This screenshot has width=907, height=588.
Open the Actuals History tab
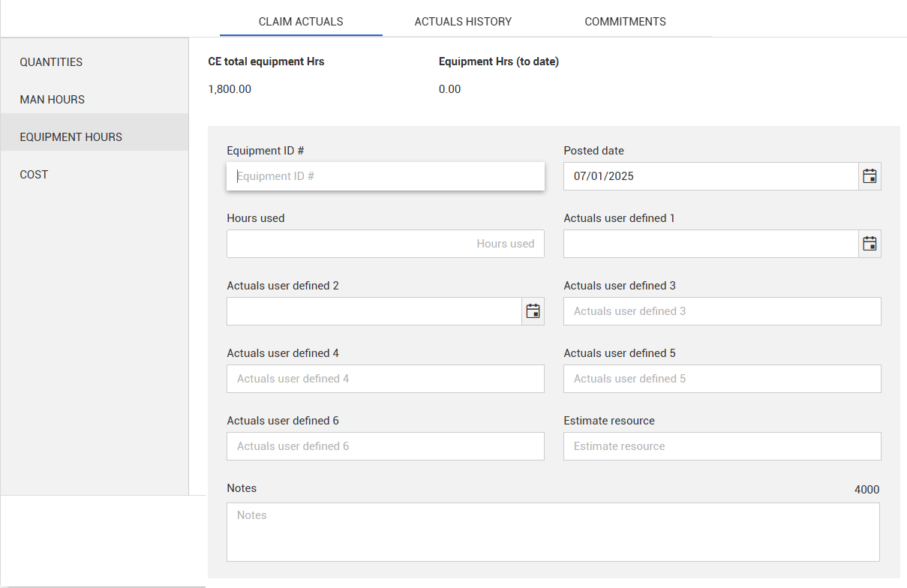(x=463, y=22)
